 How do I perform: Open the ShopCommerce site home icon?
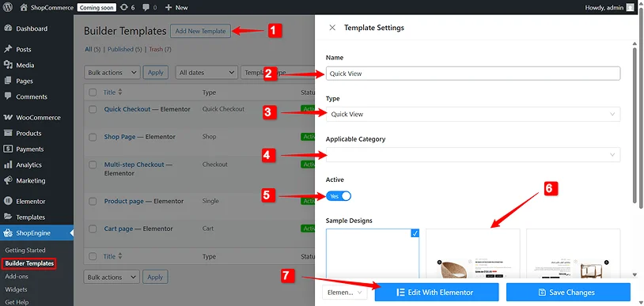(24, 7)
